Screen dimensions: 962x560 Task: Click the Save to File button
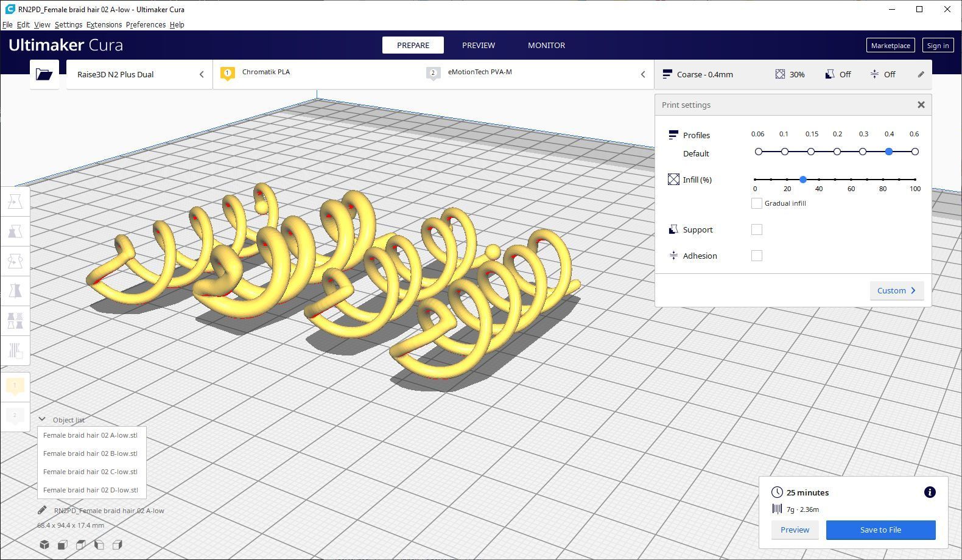(880, 530)
